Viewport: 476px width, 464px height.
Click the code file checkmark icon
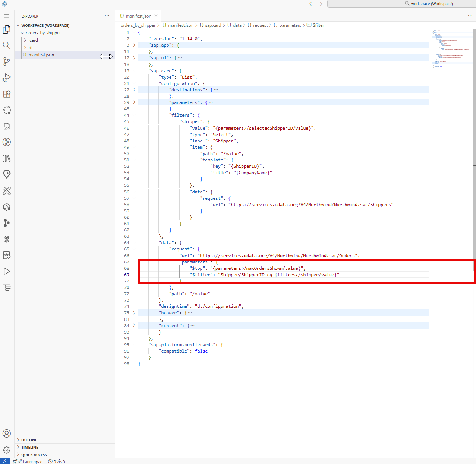(6, 255)
